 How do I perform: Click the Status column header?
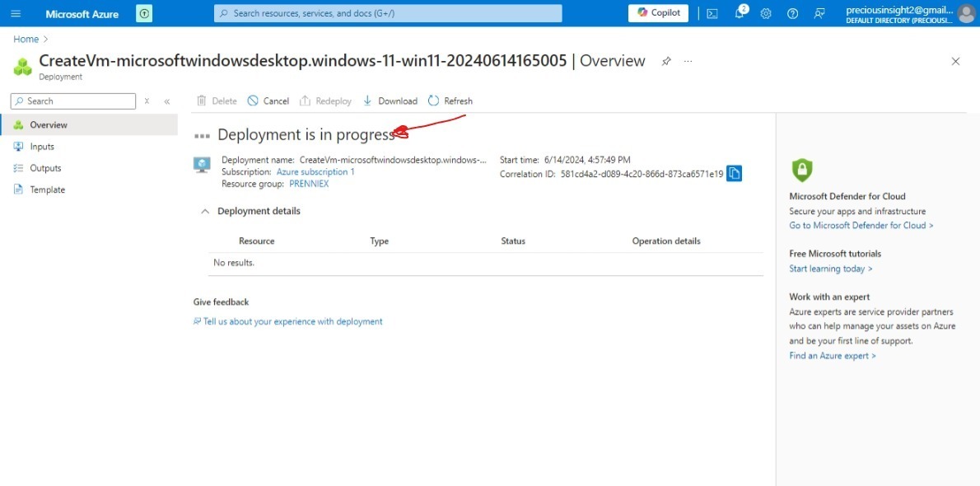click(x=513, y=241)
